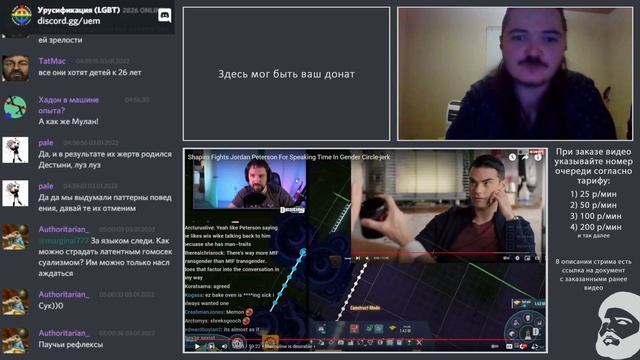Click the pale username above 'Да да мы выдумали'
The image size is (640, 360).
(46, 186)
